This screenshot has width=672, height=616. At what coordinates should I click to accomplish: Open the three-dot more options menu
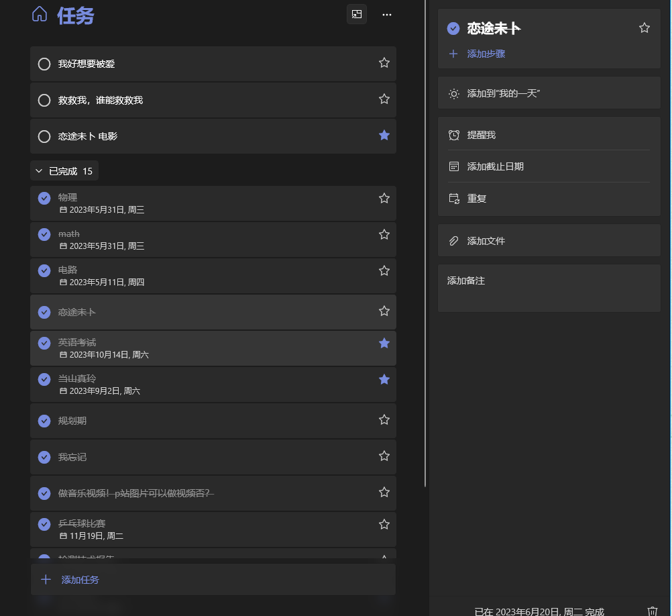pyautogui.click(x=387, y=14)
